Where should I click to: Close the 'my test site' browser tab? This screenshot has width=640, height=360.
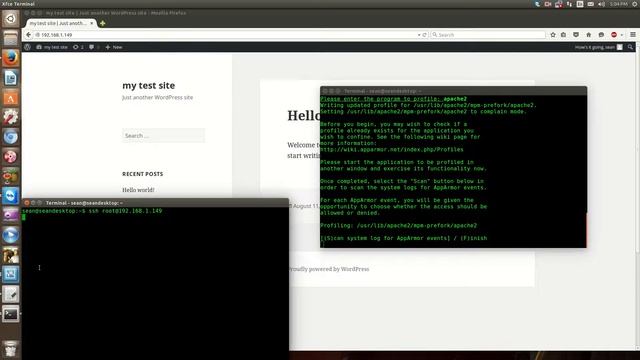pos(91,23)
